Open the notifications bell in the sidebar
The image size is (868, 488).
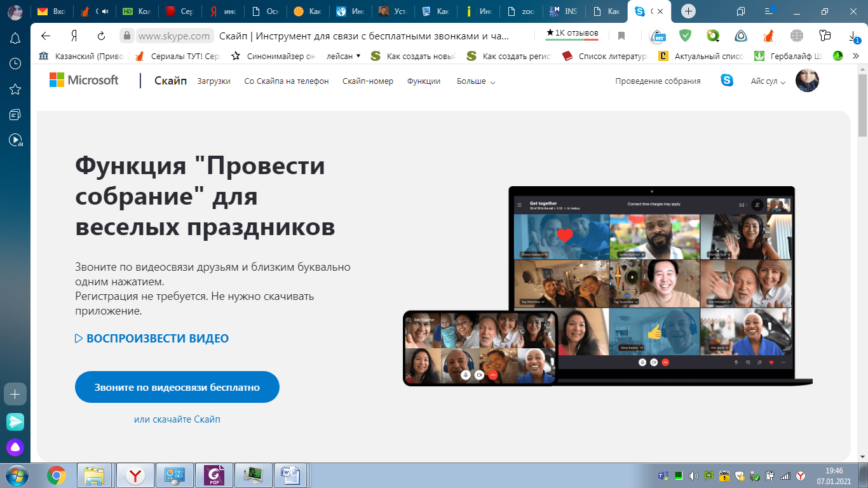click(x=15, y=38)
